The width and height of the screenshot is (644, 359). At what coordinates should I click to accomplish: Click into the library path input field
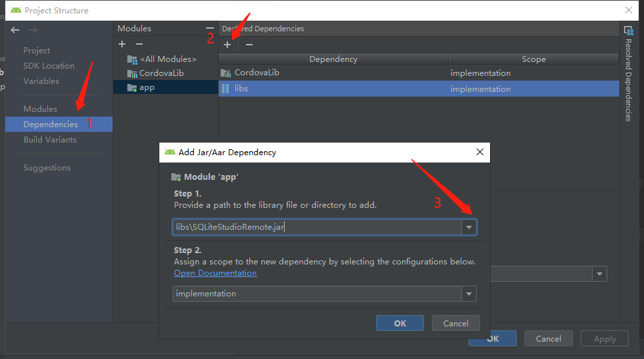point(317,227)
